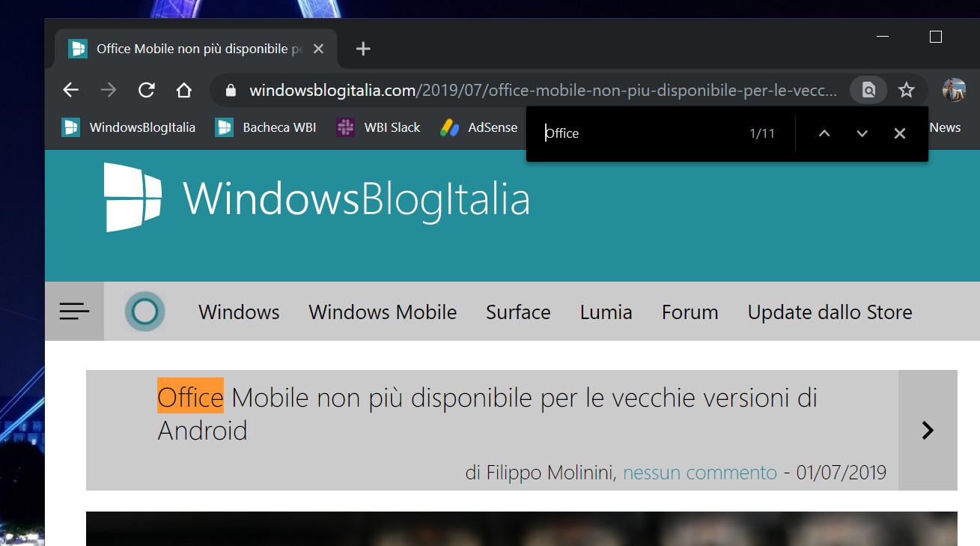Go to next article with chevron
980x546 pixels.
[928, 430]
